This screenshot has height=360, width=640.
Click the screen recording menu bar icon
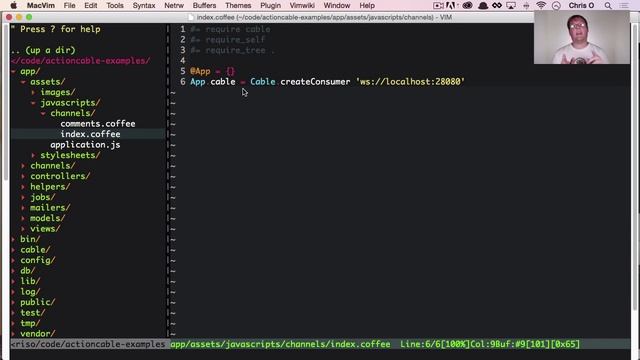click(438, 5)
